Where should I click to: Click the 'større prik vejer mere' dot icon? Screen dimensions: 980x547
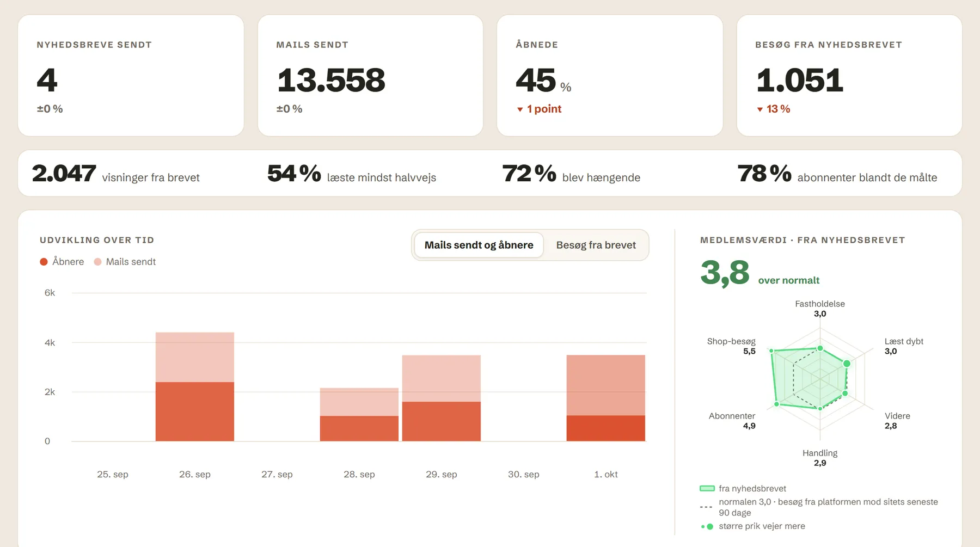tap(707, 526)
